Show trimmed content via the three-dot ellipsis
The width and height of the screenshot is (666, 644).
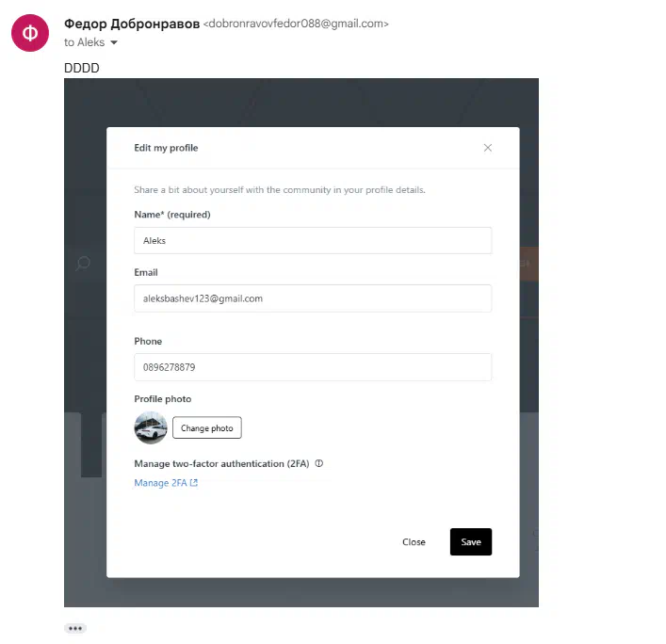point(75,628)
